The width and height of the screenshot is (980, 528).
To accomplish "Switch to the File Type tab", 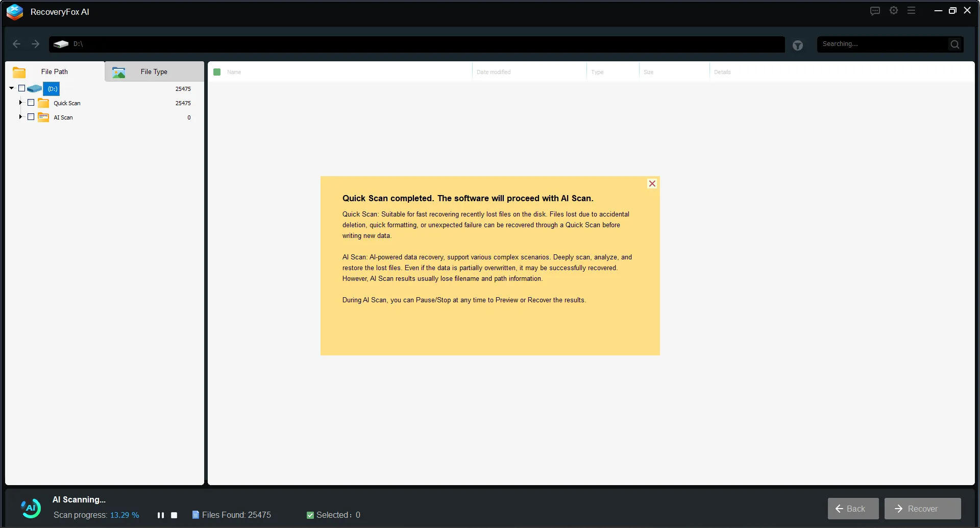I will click(154, 71).
